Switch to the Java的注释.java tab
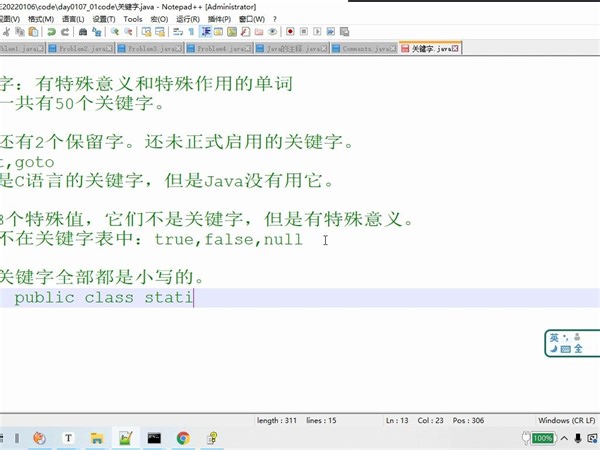 [x=292, y=49]
